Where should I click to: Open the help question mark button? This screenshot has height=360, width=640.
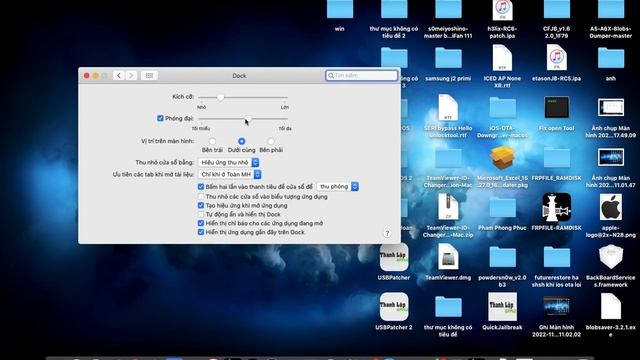387,233
